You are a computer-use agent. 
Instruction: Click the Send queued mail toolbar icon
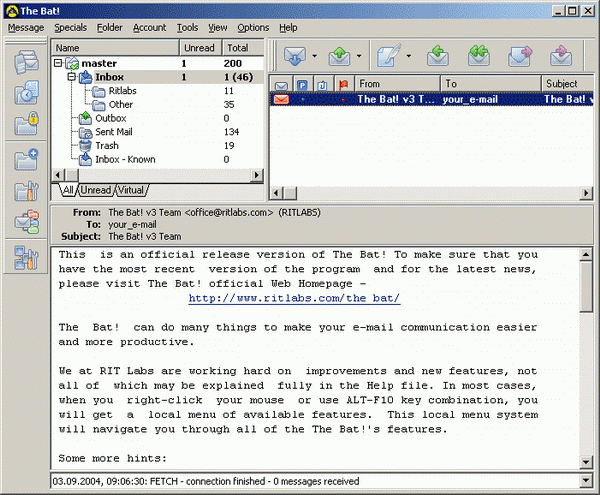point(339,56)
